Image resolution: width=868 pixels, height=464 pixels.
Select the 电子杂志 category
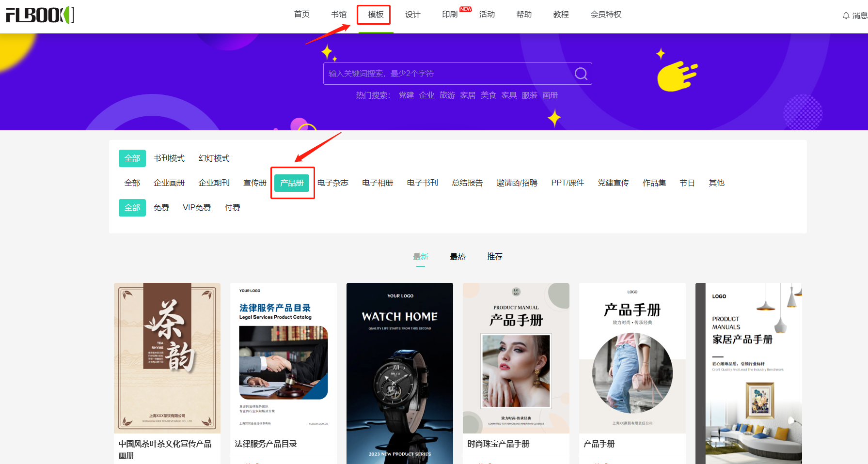click(333, 183)
